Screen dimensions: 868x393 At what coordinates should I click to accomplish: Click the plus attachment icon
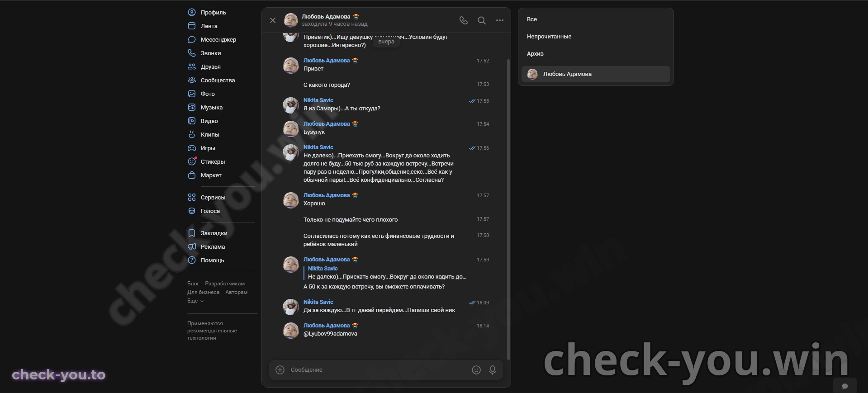click(x=280, y=370)
